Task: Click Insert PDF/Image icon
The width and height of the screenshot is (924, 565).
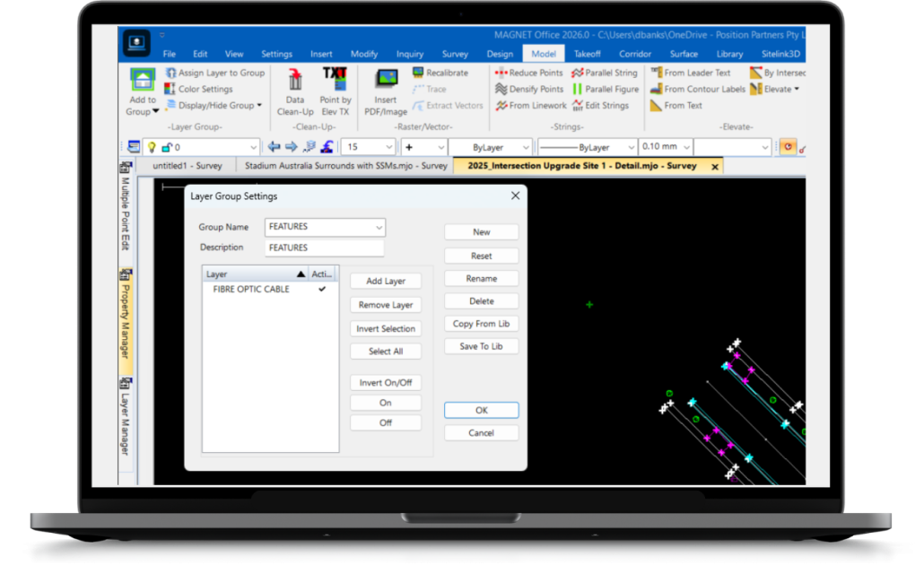Action: 387,80
